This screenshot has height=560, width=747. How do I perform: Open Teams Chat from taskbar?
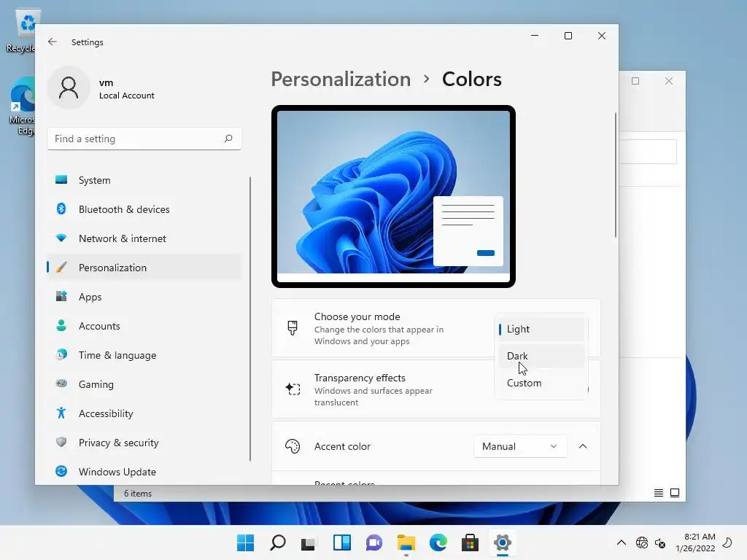point(374,542)
